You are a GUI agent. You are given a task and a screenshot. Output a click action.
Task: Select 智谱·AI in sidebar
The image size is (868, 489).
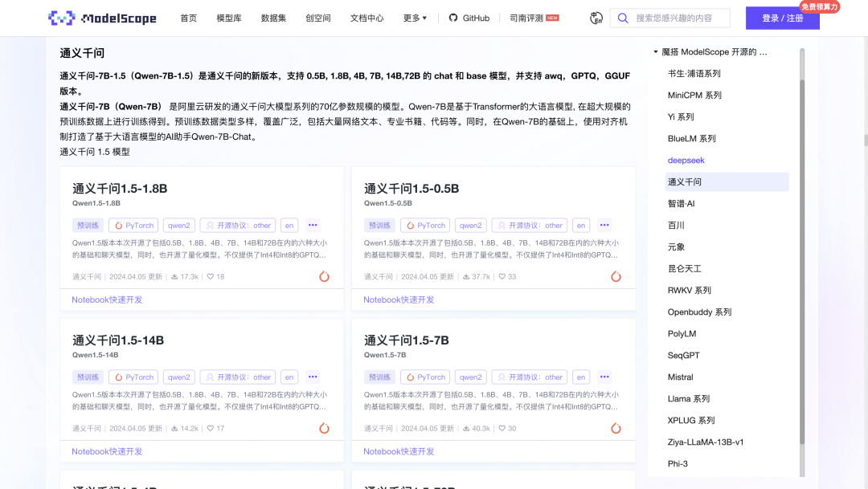[x=682, y=204]
